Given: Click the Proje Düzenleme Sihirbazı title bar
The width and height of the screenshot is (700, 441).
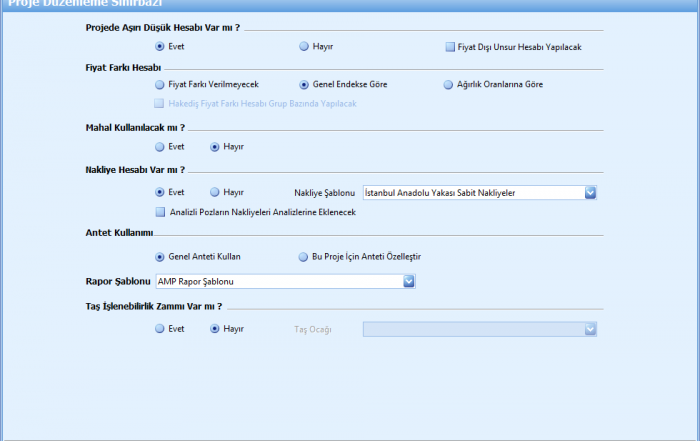Looking at the screenshot, I should [x=350, y=5].
